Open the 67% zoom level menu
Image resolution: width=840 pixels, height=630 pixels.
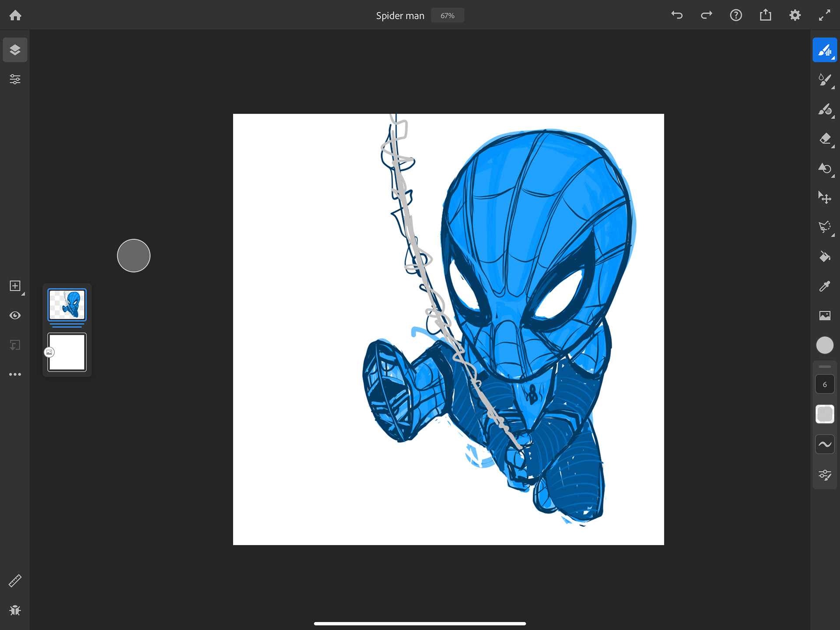[447, 16]
